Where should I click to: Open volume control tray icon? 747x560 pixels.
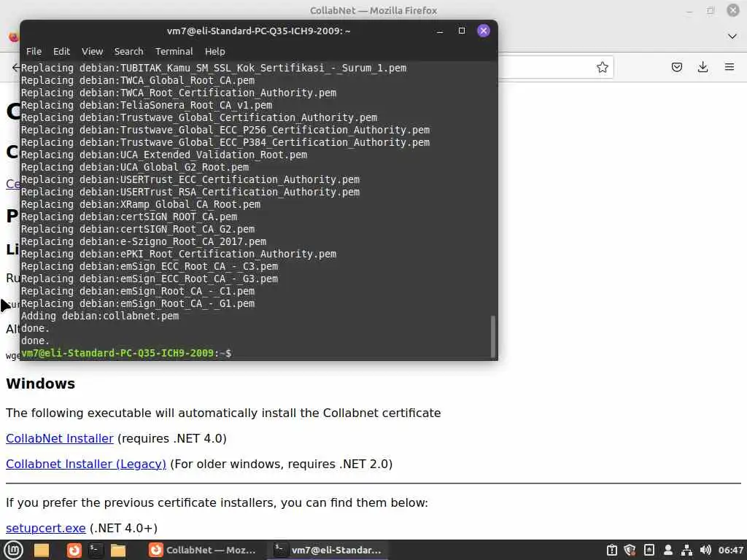tap(705, 550)
